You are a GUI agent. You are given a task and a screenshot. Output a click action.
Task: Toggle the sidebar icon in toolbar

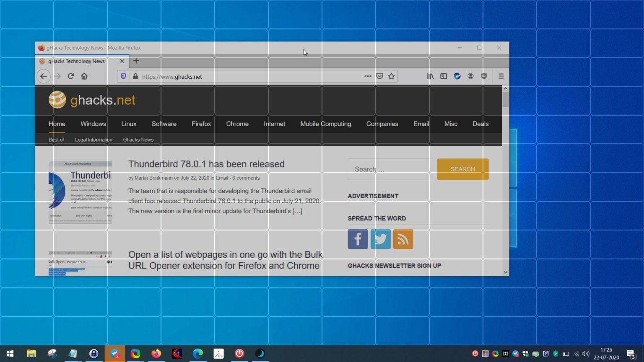(444, 76)
